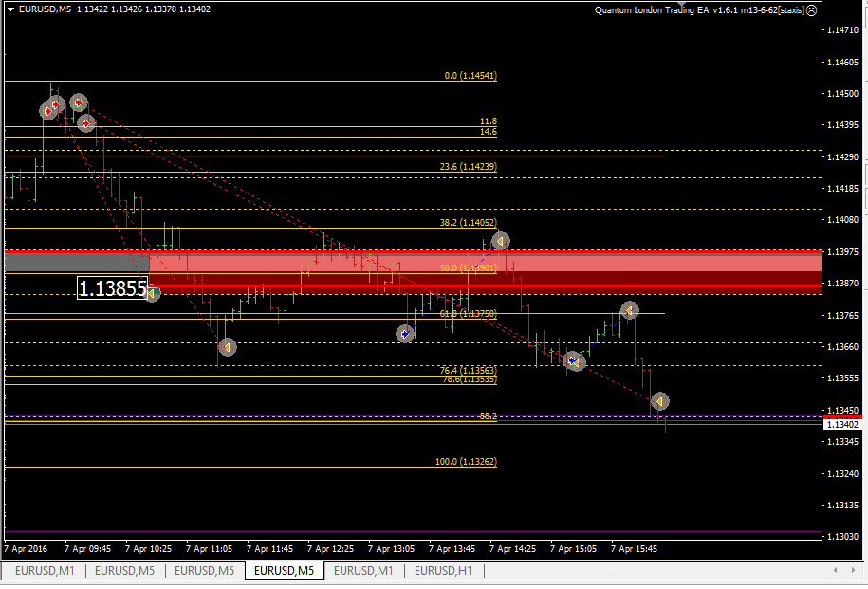This screenshot has height=589, width=868.
Task: Select the Fibonacci 0.0 (1.14541) level label
Action: 471,75
